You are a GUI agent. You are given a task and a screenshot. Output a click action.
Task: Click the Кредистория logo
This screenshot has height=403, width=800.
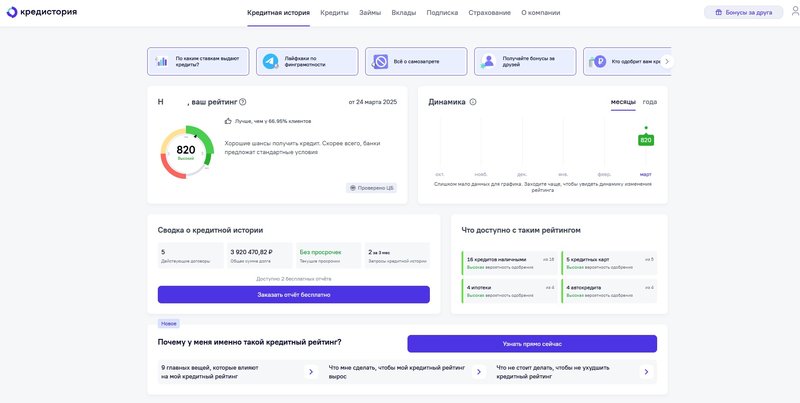[42, 12]
